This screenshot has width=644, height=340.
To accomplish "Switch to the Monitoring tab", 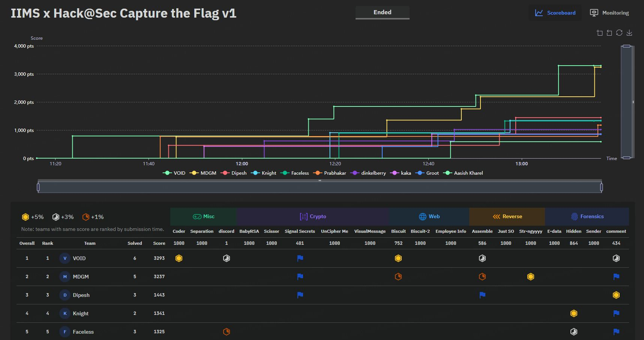I will click(x=609, y=13).
